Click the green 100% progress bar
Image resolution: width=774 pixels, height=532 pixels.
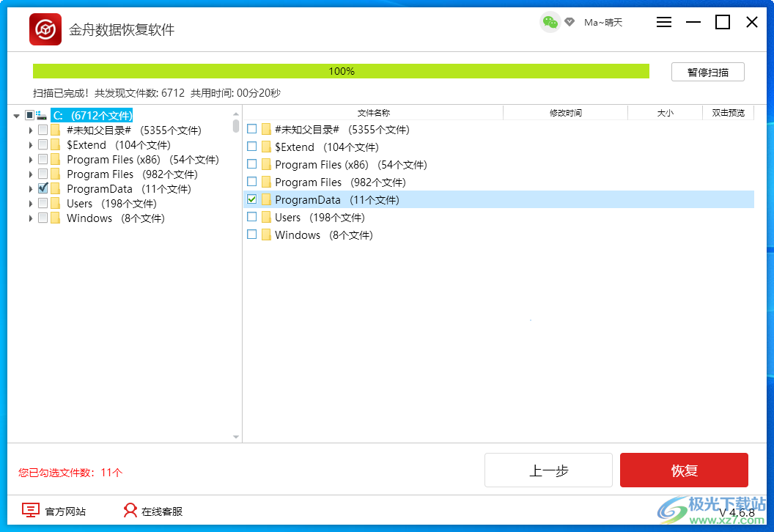point(341,71)
